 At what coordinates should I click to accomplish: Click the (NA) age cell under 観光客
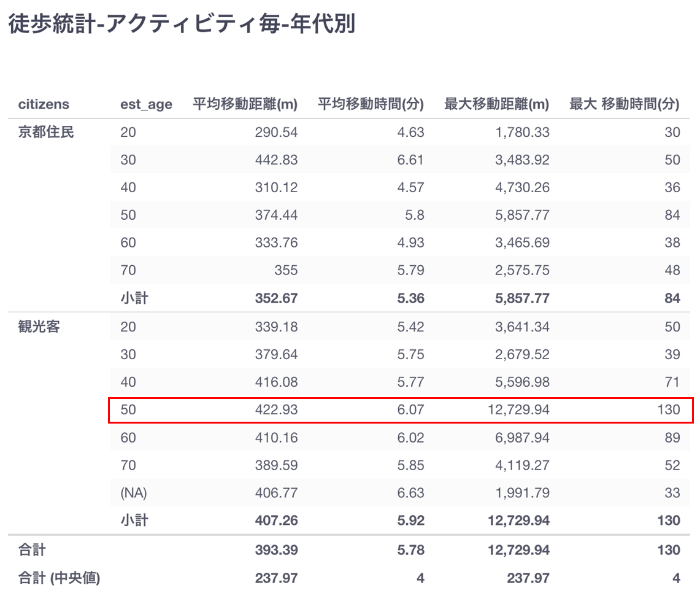coord(134,492)
